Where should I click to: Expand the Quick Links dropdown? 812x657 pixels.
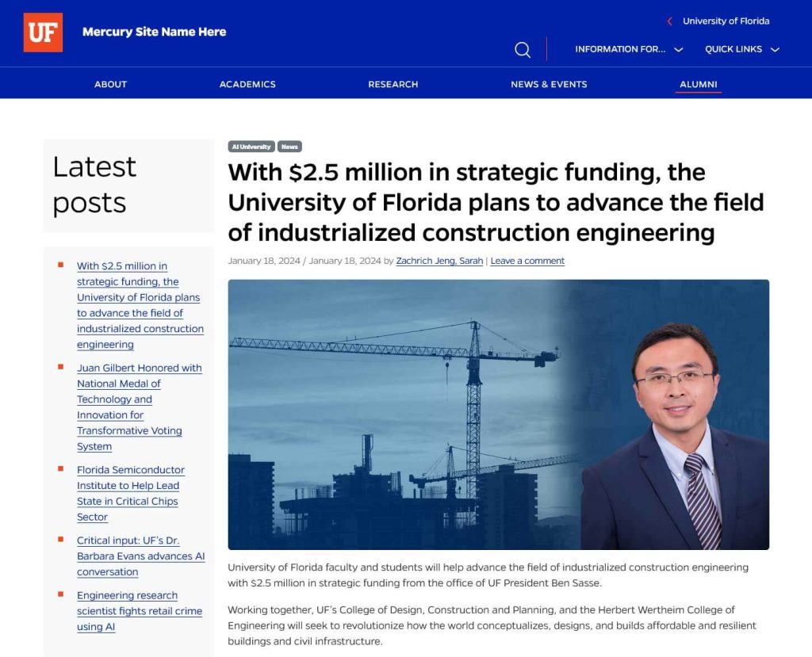click(741, 49)
